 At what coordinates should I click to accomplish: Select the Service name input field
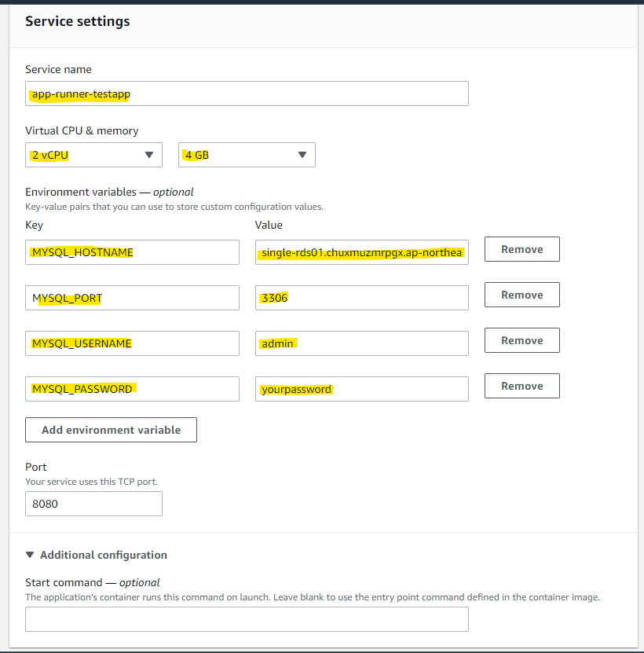tap(247, 94)
